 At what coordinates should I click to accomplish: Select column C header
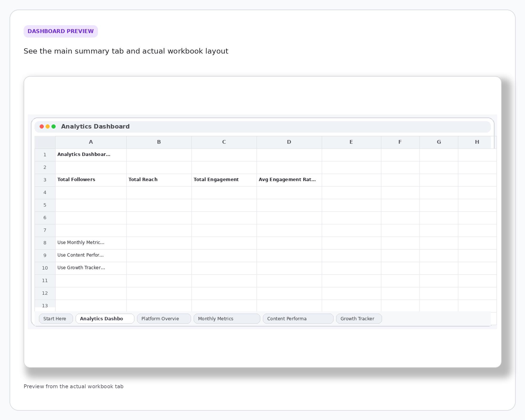pos(224,142)
